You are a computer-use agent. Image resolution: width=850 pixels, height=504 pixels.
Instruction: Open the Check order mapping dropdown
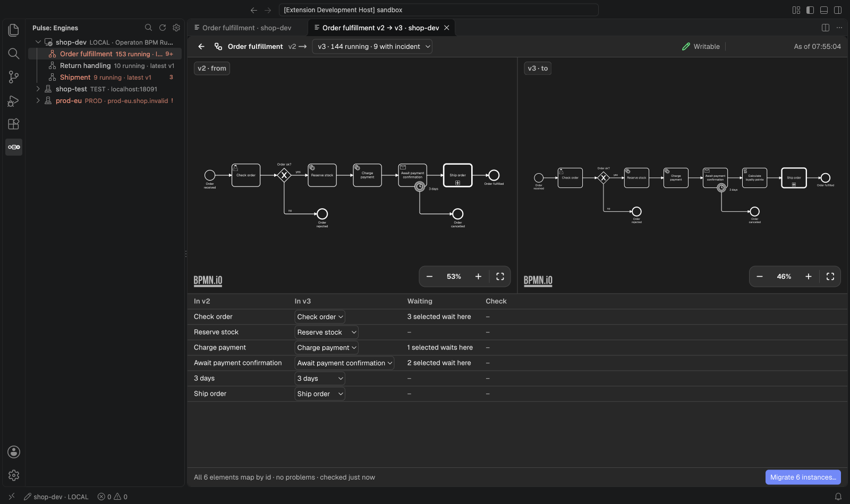tap(320, 317)
